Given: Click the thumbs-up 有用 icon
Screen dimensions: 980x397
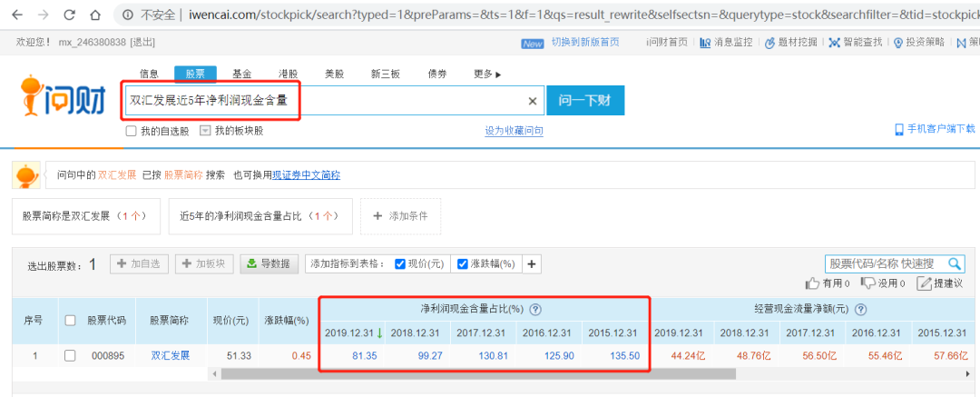Looking at the screenshot, I should tap(812, 283).
